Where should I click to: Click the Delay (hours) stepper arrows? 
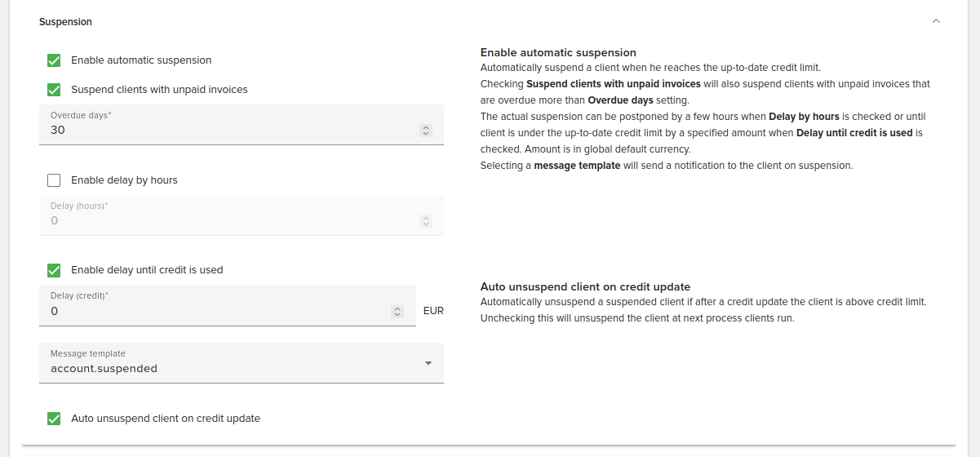(426, 220)
